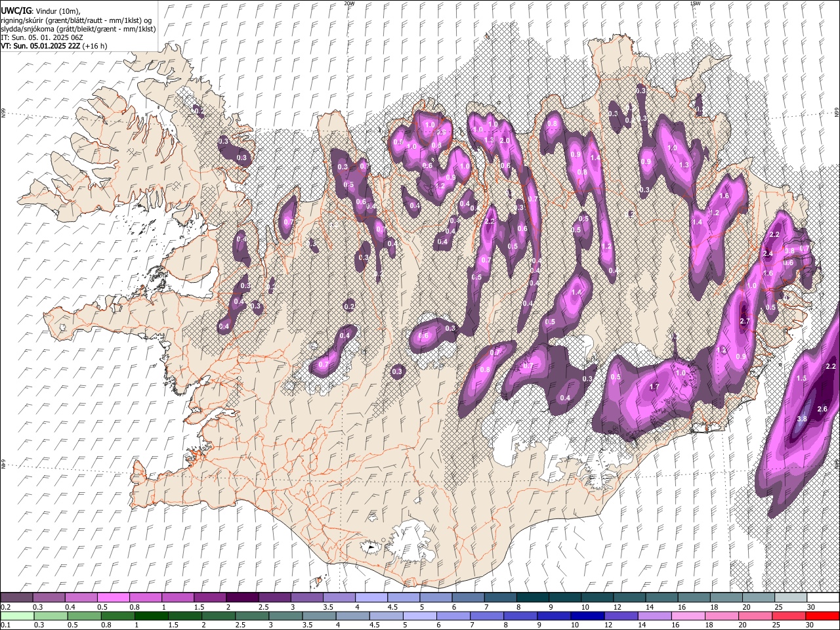
Task: Select the slate blue swatch between 6 and 7 on the purple scale
Action: [x=467, y=597]
